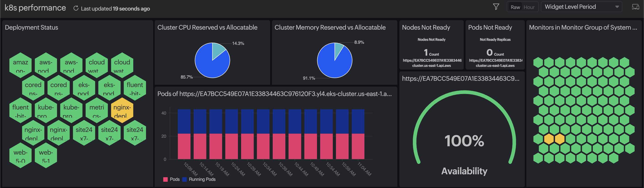Click the refresh icon beside Last updated

tap(76, 8)
